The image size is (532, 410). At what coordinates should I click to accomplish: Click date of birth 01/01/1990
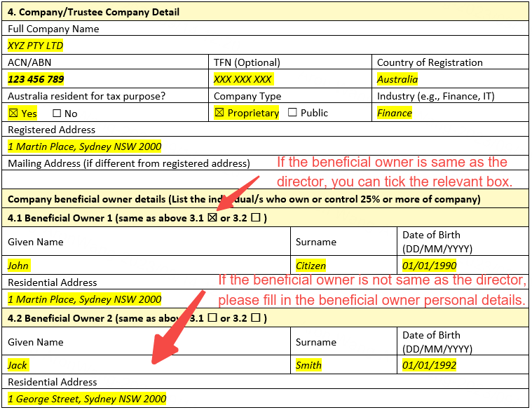coord(429,265)
